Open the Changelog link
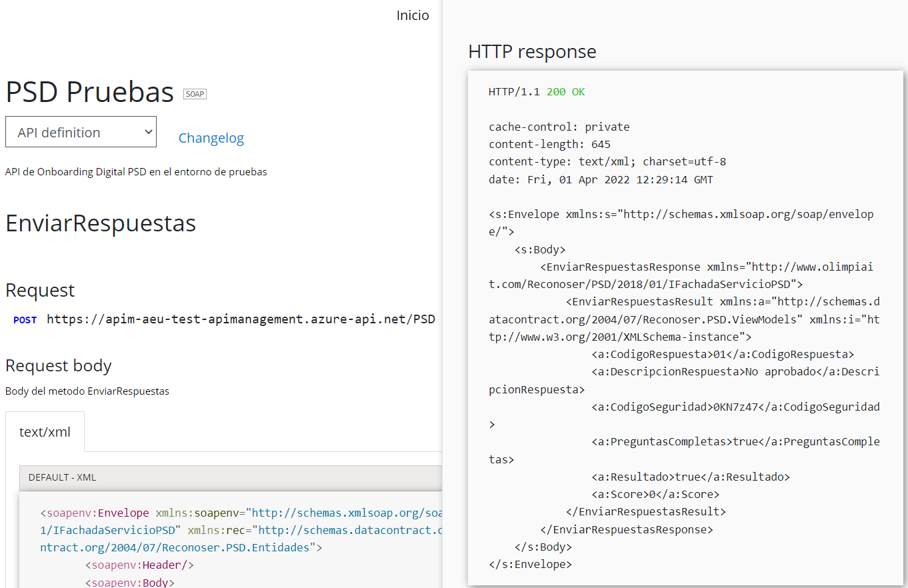Screen dimensions: 908x588 211,138
